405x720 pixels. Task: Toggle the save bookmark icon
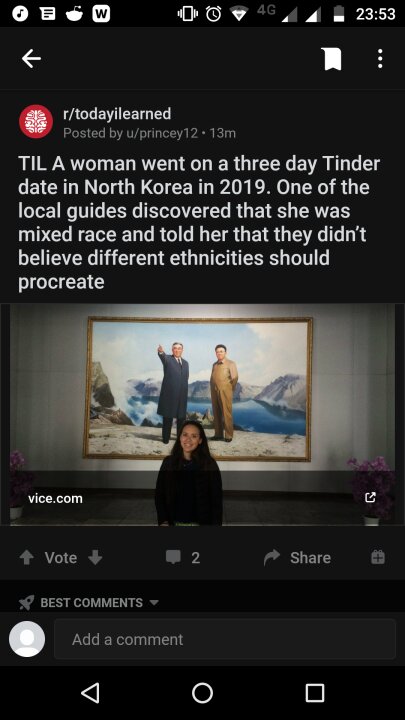click(332, 59)
